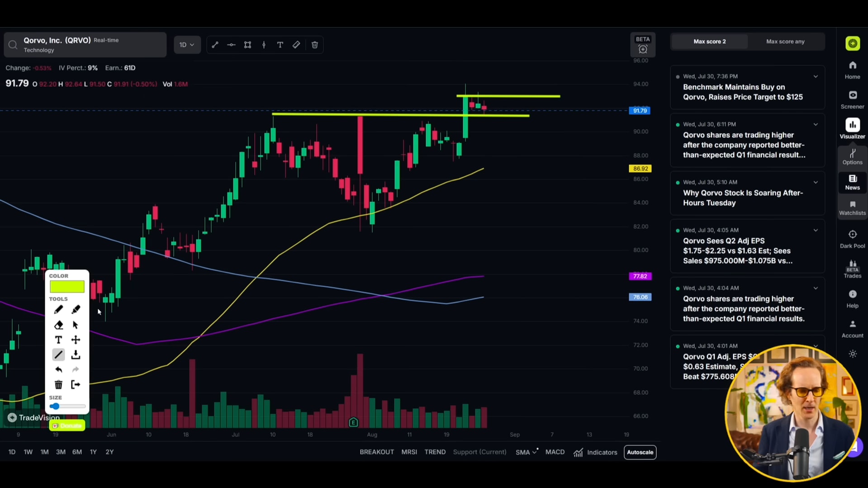Choose the overlay text T tool
Image resolution: width=868 pixels, height=488 pixels.
coord(58,340)
